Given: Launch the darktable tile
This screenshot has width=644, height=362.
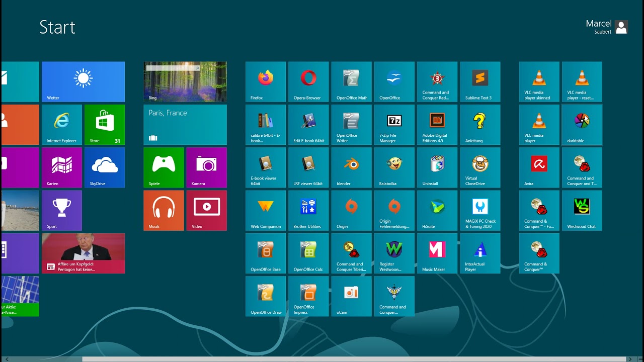Looking at the screenshot, I should (x=582, y=125).
